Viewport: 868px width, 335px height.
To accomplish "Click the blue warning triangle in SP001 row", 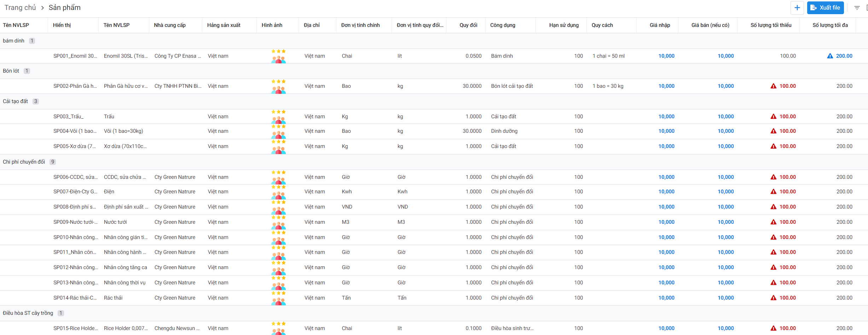I will [830, 56].
